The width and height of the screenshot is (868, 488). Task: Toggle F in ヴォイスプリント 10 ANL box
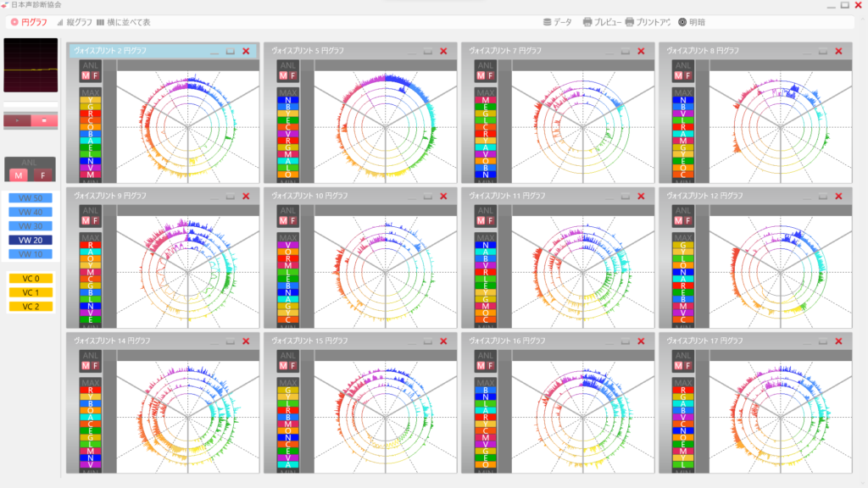click(x=292, y=220)
